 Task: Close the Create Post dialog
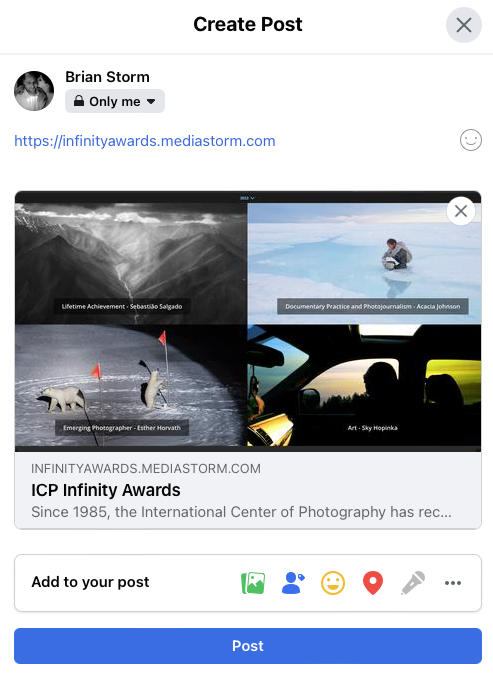[x=464, y=25]
